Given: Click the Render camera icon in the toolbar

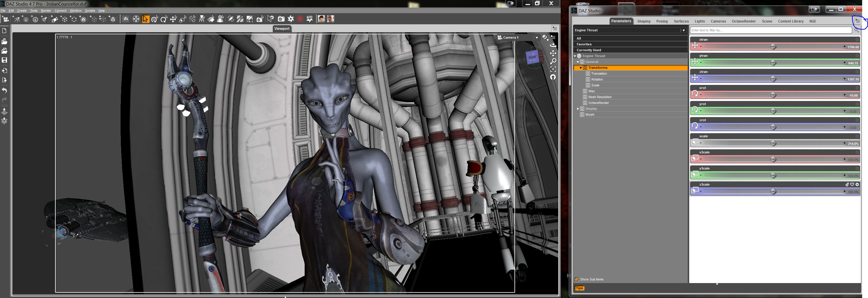Looking at the screenshot, I should coord(281,19).
